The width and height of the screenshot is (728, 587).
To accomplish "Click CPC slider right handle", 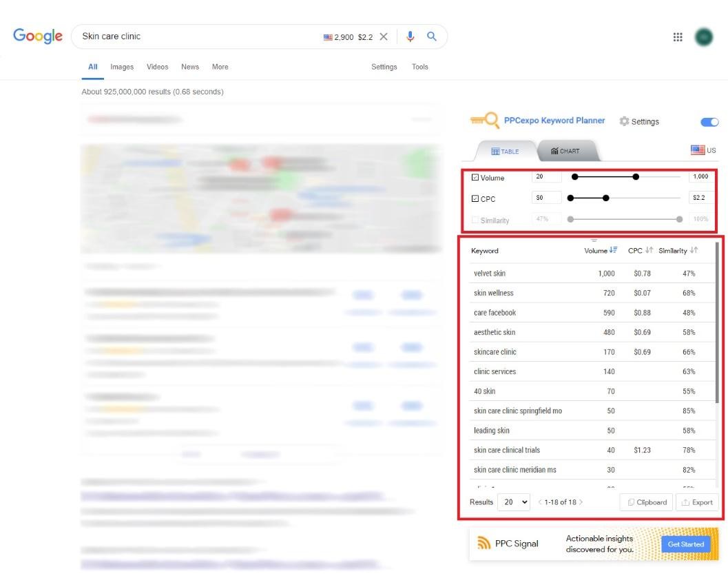I will tap(605, 198).
